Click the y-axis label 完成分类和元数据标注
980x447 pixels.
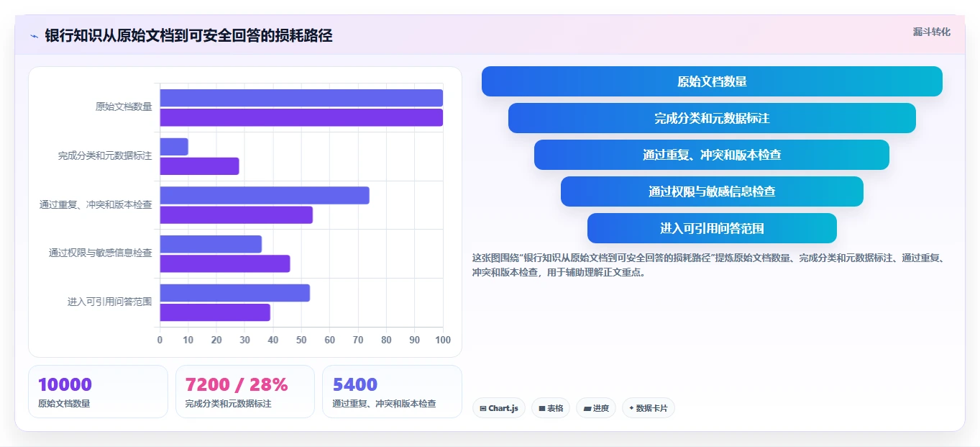point(105,155)
